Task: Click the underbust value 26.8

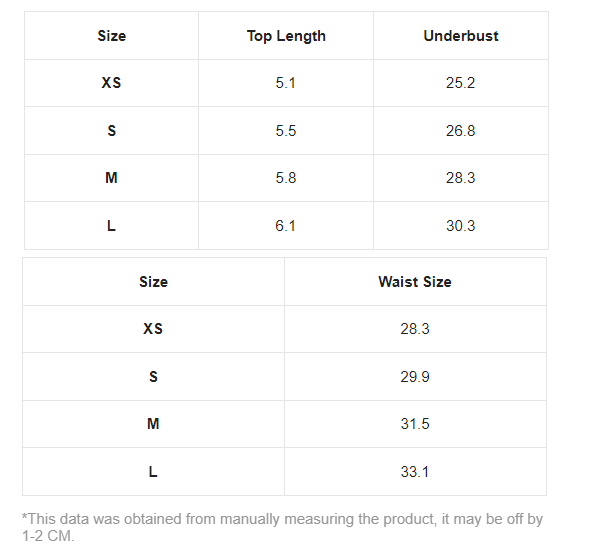Action: [460, 131]
